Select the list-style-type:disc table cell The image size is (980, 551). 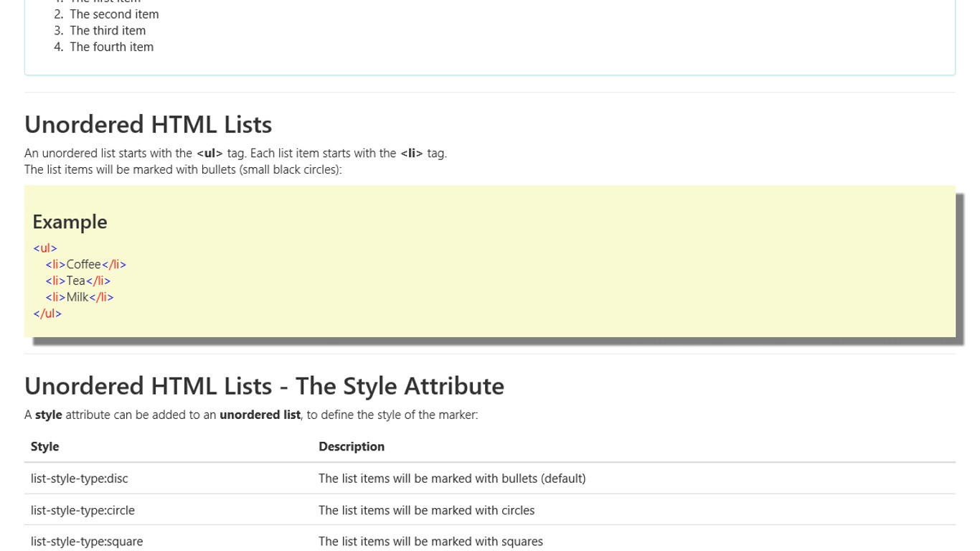point(80,479)
